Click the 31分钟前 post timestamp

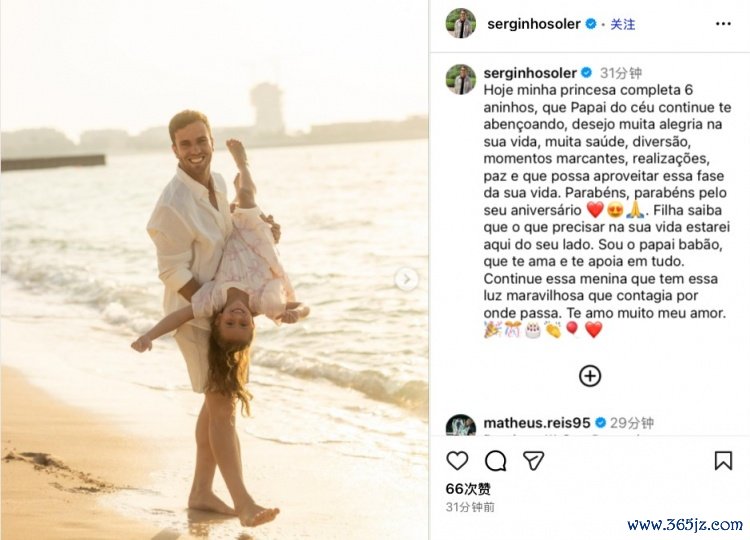(x=470, y=507)
